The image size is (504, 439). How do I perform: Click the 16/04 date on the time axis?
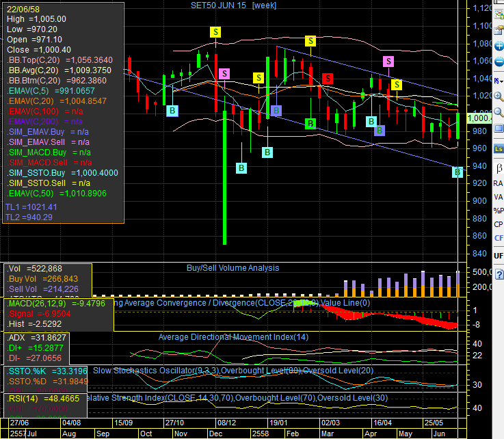pos(382,423)
